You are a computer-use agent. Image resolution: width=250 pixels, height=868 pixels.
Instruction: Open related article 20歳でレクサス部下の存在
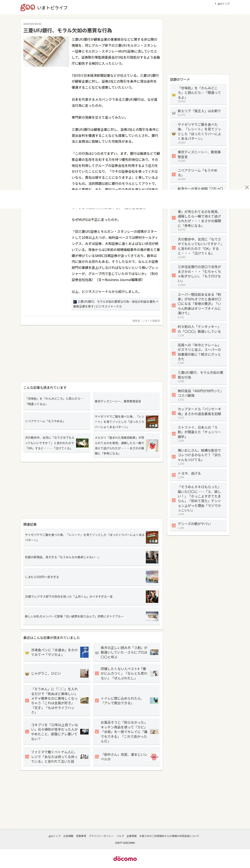coord(91,596)
